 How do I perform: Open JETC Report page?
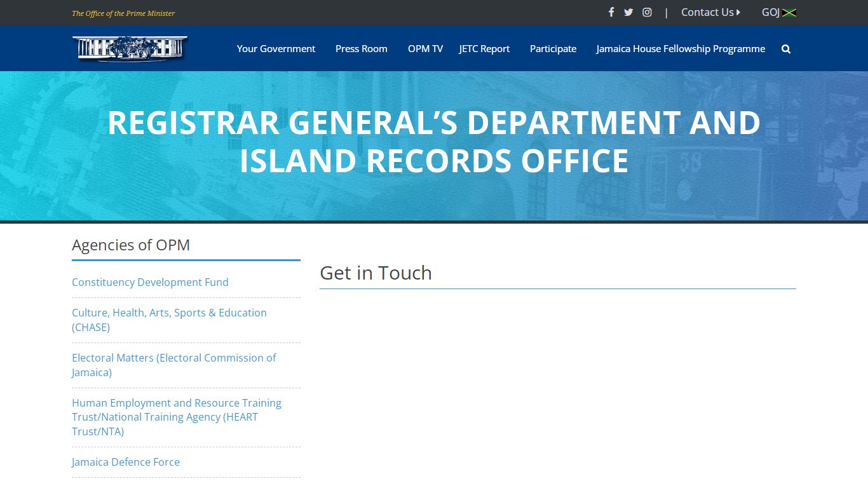[484, 49]
